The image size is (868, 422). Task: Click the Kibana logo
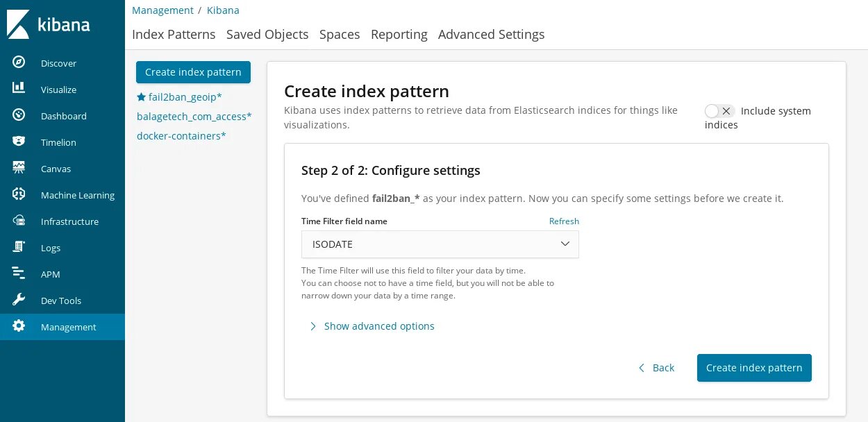tap(49, 24)
